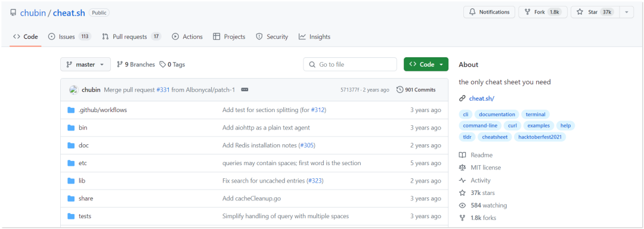The image size is (644, 229).
Task: Open the Pull requests tab
Action: (131, 36)
